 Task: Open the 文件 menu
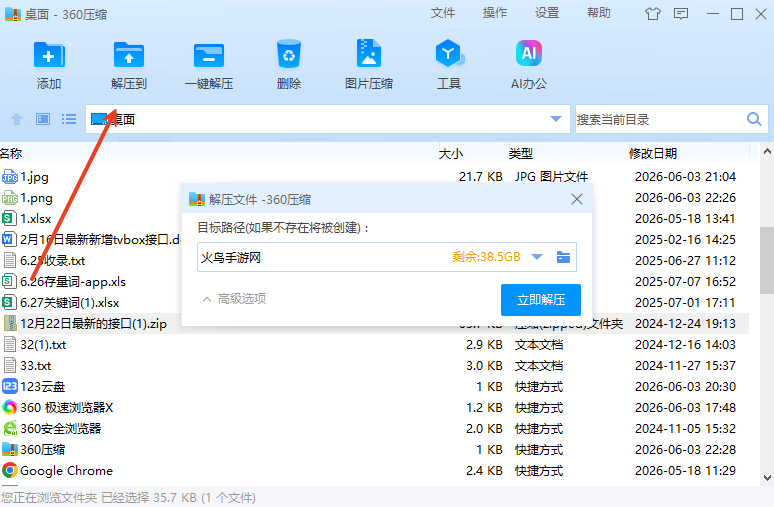[x=442, y=13]
